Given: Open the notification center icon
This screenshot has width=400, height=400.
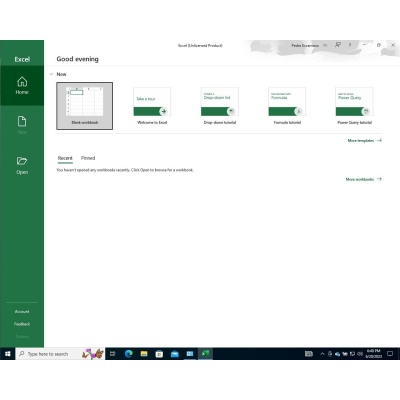Looking at the screenshot, I should (390, 354).
